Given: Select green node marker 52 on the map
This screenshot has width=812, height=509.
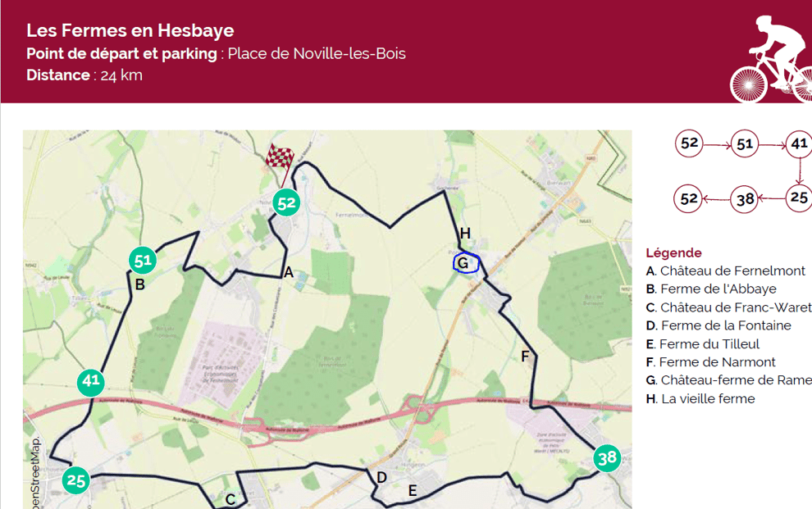Looking at the screenshot, I should (x=286, y=203).
